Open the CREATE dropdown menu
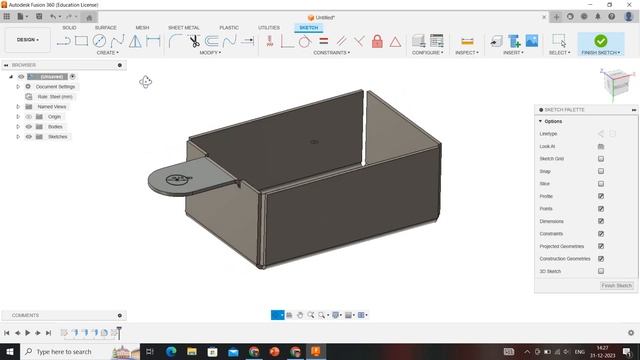 [108, 53]
